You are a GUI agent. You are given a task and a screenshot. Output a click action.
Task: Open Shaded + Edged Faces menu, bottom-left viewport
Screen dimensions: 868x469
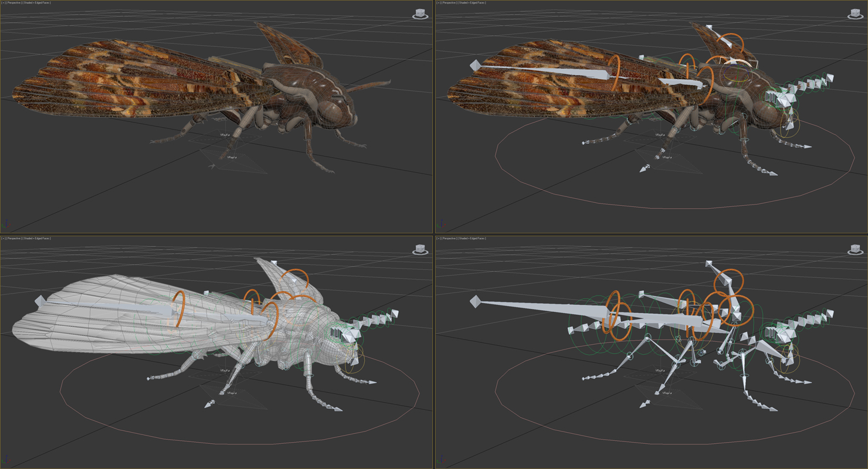[36, 239]
